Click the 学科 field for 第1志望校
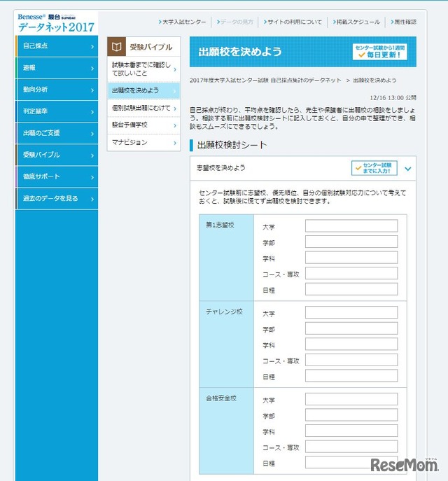 click(x=351, y=258)
